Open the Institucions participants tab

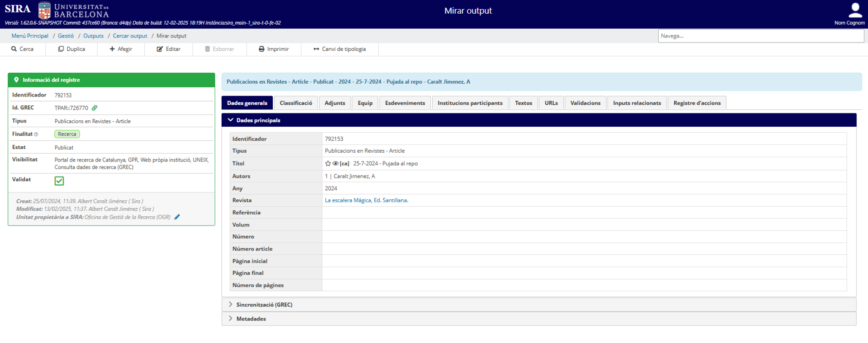coord(470,103)
